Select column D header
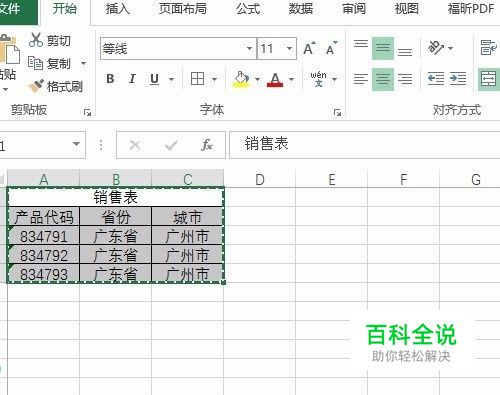 pyautogui.click(x=260, y=179)
